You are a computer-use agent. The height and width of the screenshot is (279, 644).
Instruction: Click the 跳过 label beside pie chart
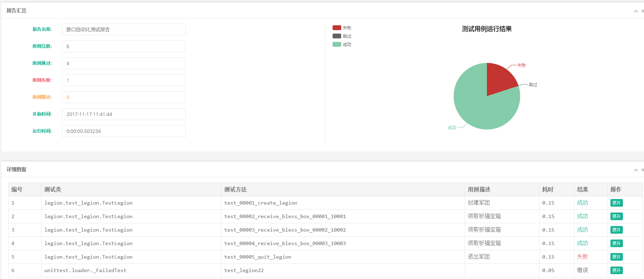click(x=533, y=84)
